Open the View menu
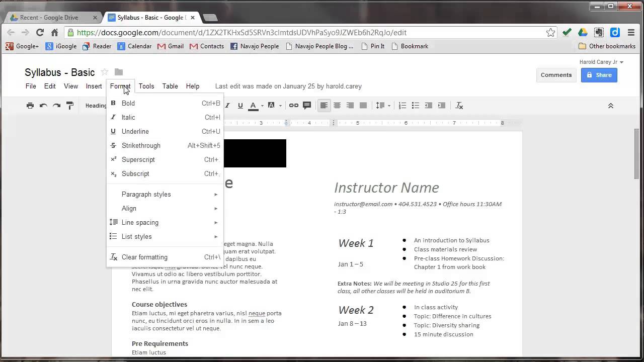The image size is (644, 362). tap(71, 86)
